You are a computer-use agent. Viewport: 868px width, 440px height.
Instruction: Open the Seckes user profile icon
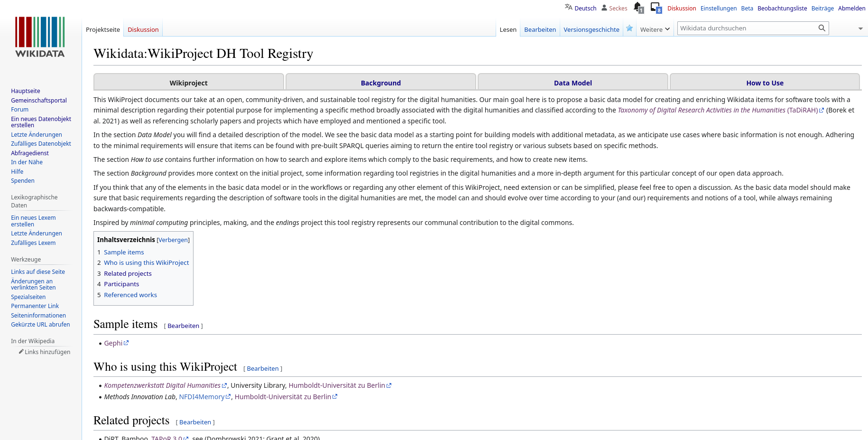coord(604,7)
